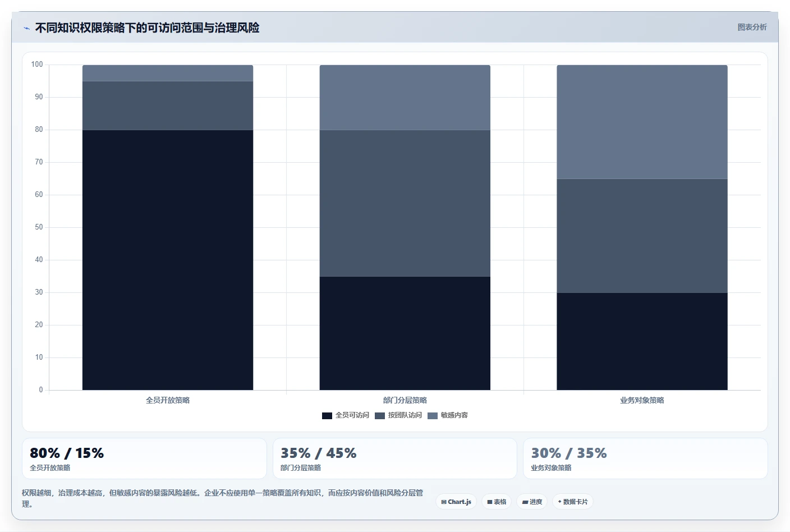
Task: Open the 30% / 35% data card
Action: pos(645,458)
